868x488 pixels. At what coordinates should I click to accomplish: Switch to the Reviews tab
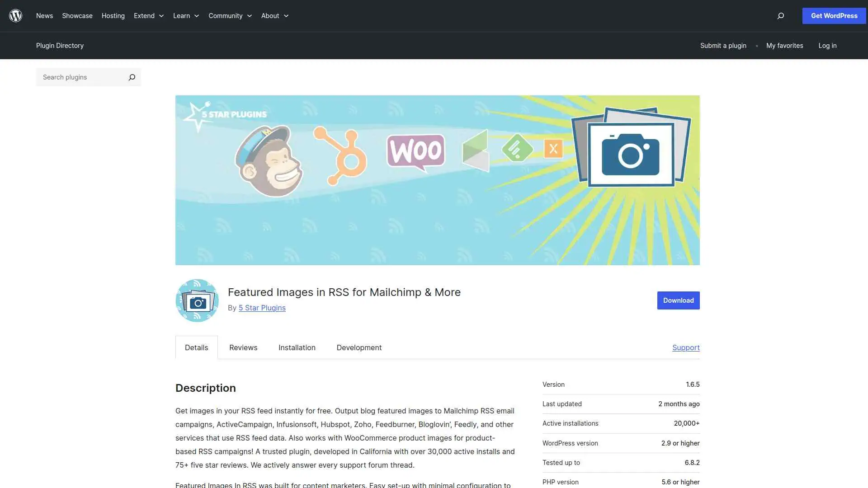(243, 347)
